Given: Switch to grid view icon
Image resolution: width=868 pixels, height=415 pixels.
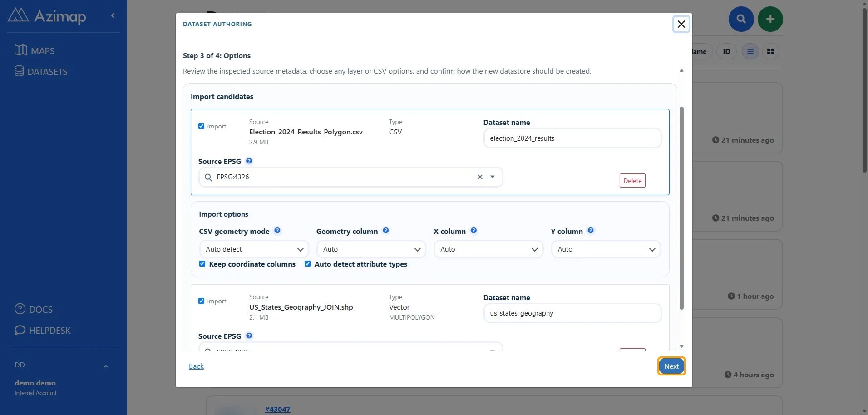Looking at the screenshot, I should [770, 52].
